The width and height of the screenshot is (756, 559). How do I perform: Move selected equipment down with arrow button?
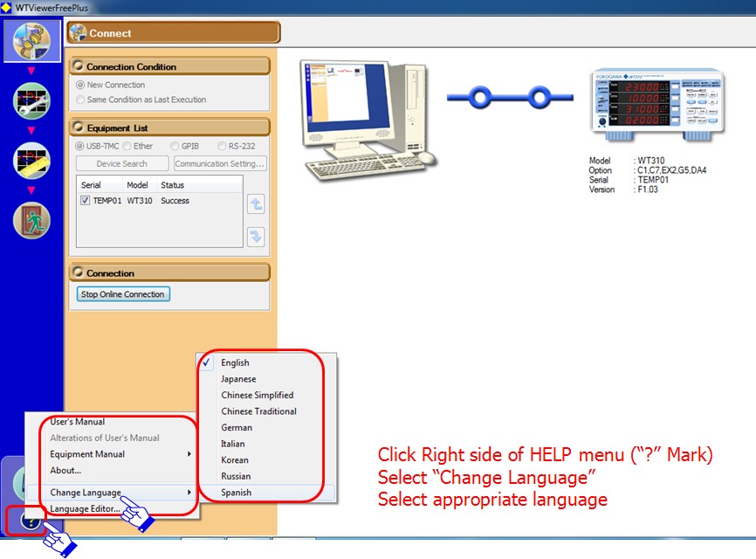(256, 237)
